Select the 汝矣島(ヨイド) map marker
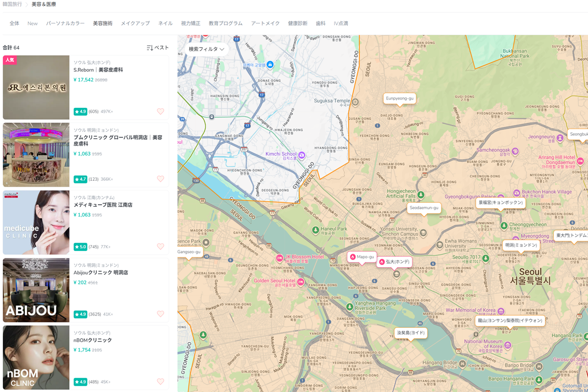 point(411,333)
